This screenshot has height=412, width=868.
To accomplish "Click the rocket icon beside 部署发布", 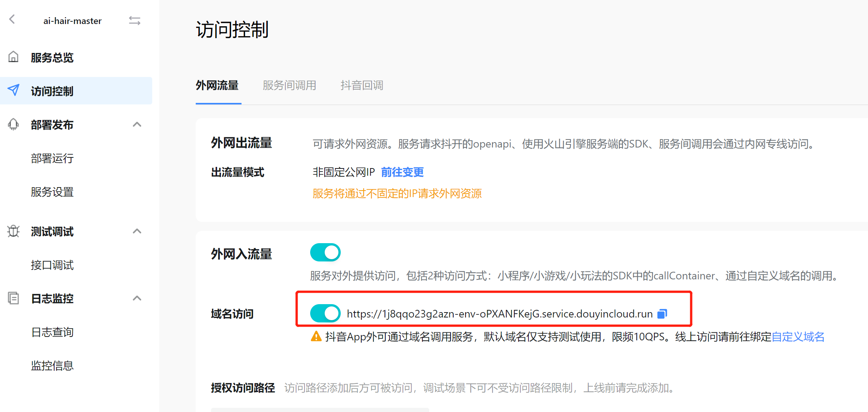I will (13, 124).
